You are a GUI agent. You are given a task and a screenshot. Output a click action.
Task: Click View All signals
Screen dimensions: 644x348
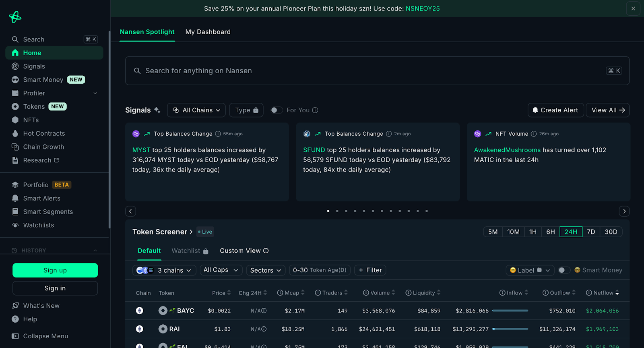(608, 110)
